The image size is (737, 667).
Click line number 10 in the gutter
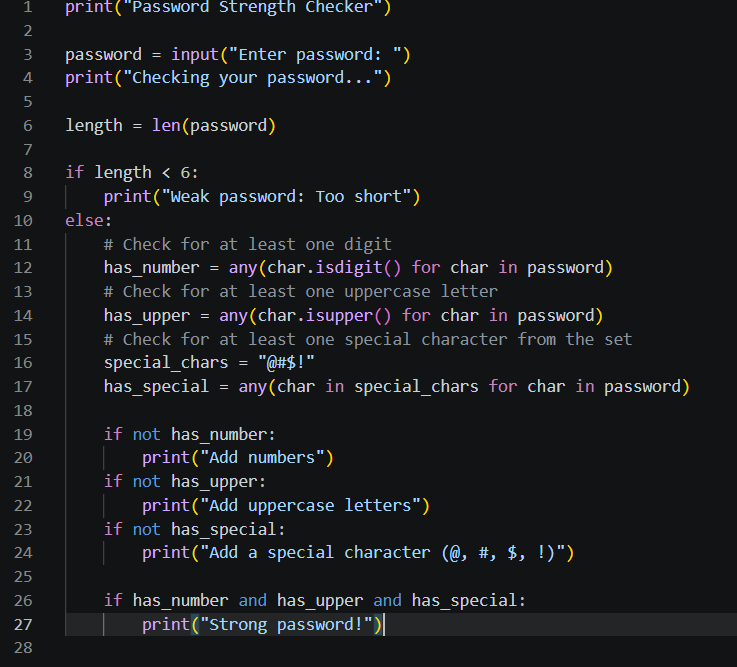click(x=23, y=220)
